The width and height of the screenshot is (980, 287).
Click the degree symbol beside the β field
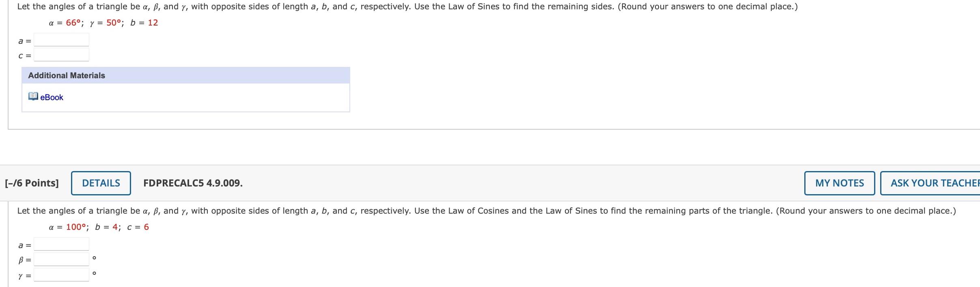click(94, 258)
